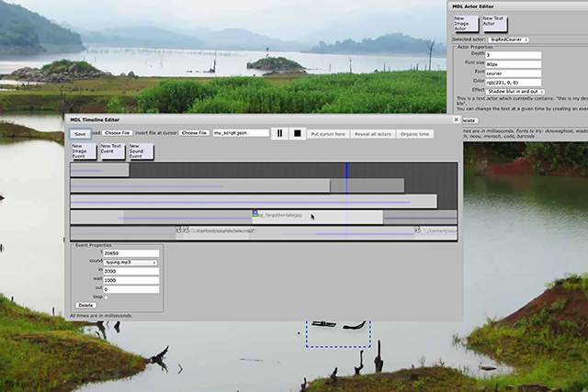
Task: Delete the selected event
Action: (85, 305)
